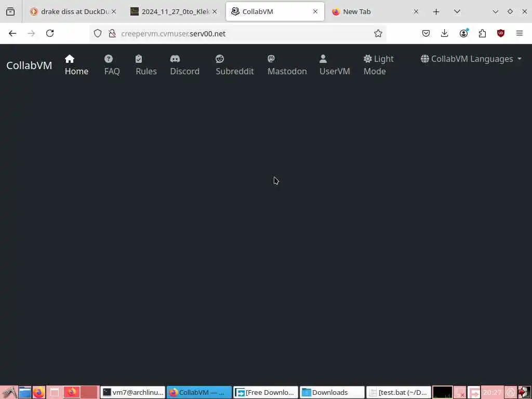The height and width of the screenshot is (399, 532).
Task: Click the CPU monitor graph in taskbar
Action: 443,393
